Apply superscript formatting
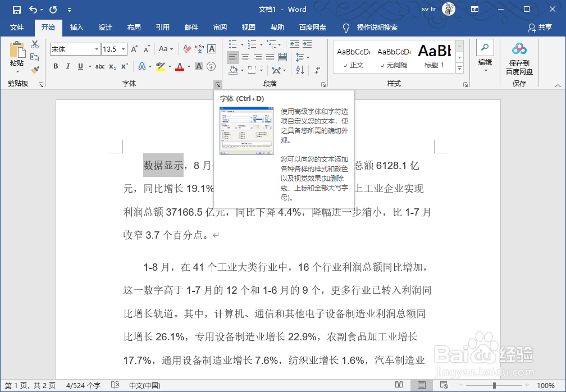 [125, 66]
